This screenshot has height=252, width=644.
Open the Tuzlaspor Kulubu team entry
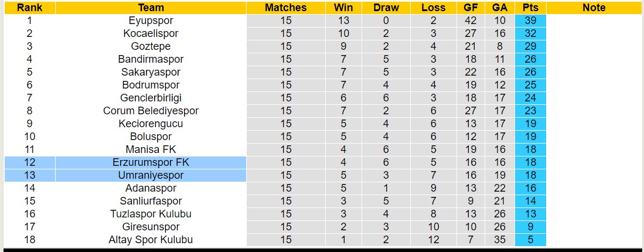point(151,214)
